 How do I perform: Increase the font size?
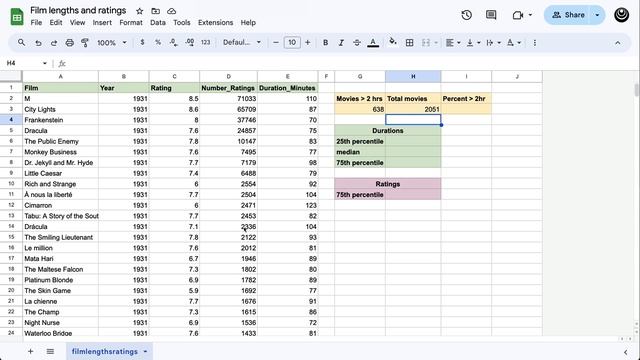coord(307,42)
